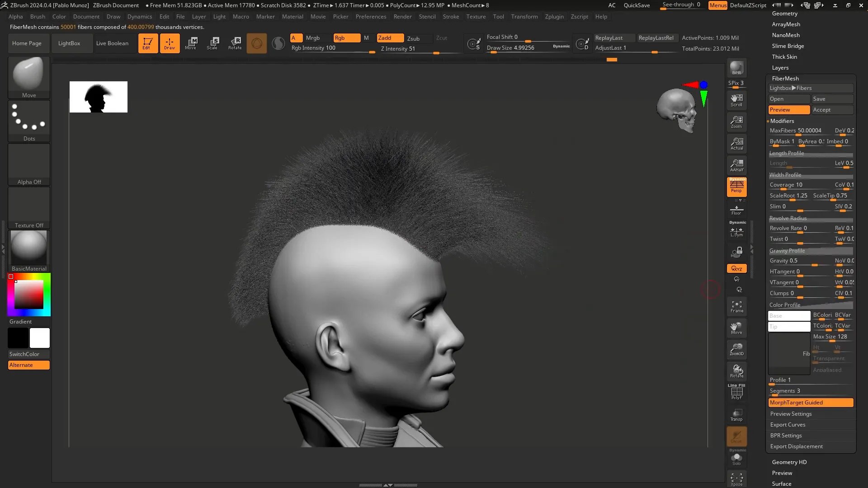The image size is (868, 488).
Task: Click the MaxFibers slider
Action: (x=799, y=131)
